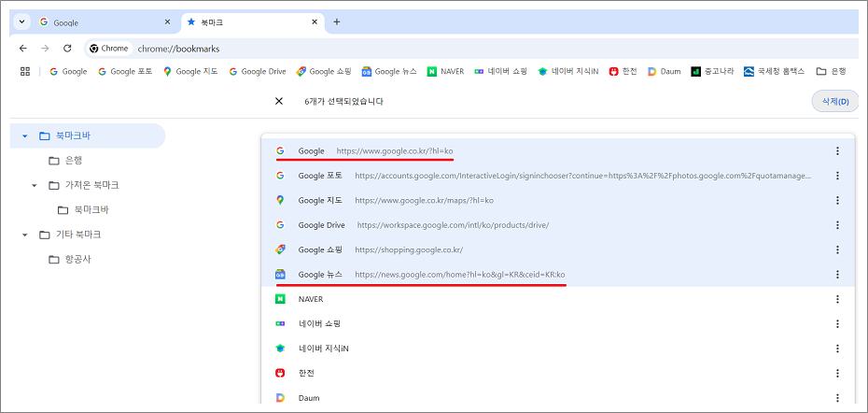Open 네이버 지식iN bookmark in bookmarks bar
This screenshot has height=413, width=868.
tap(568, 72)
